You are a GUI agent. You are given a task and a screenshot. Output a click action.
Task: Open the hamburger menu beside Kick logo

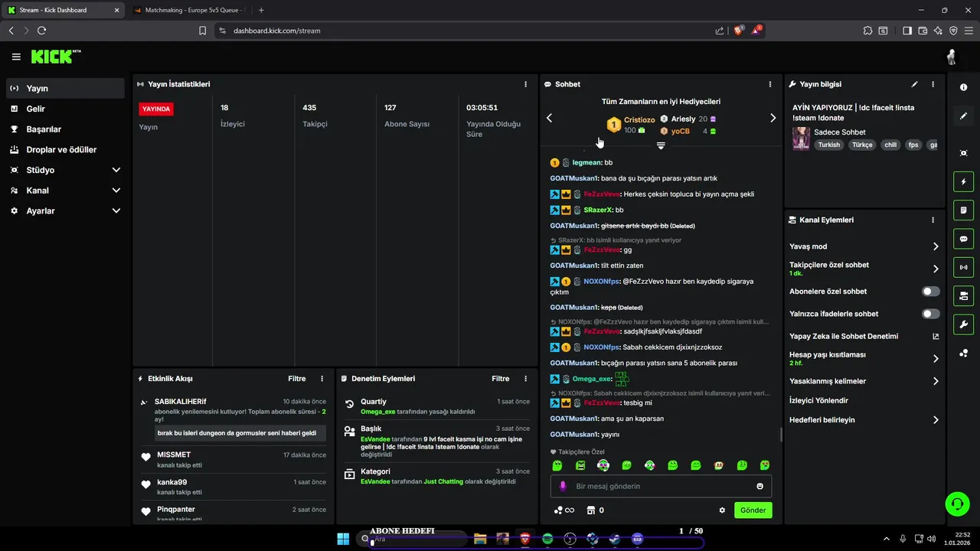16,57
